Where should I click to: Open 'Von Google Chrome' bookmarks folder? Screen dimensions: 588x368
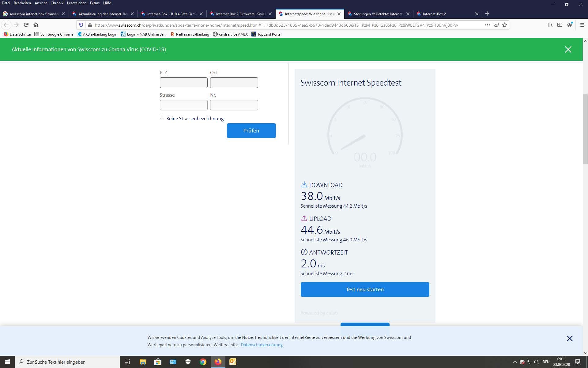point(54,34)
